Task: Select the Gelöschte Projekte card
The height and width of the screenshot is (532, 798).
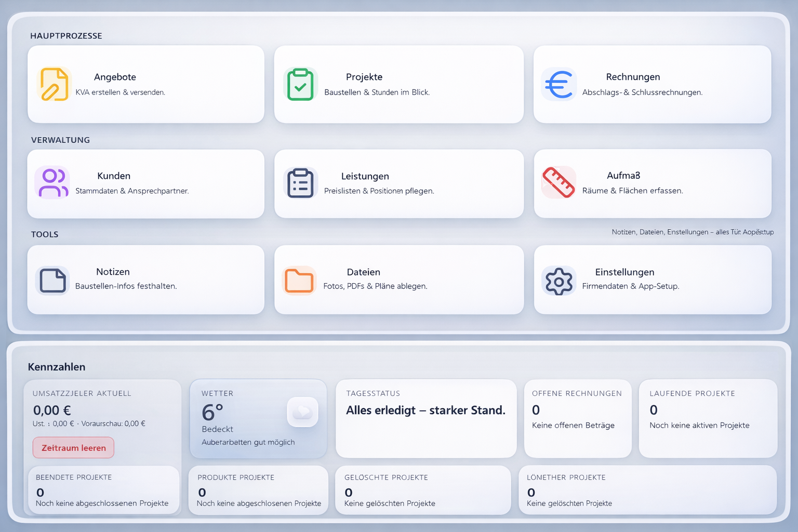Action: 422,490
